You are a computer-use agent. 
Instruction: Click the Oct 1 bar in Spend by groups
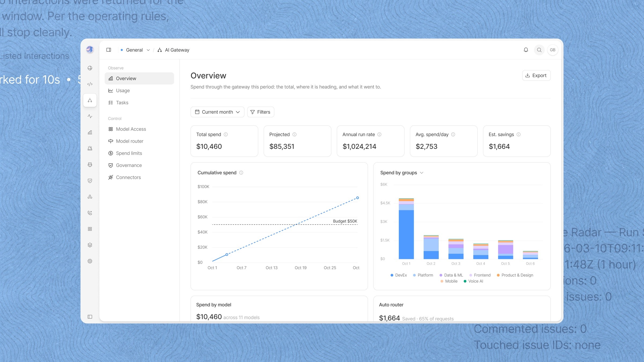[406, 229]
